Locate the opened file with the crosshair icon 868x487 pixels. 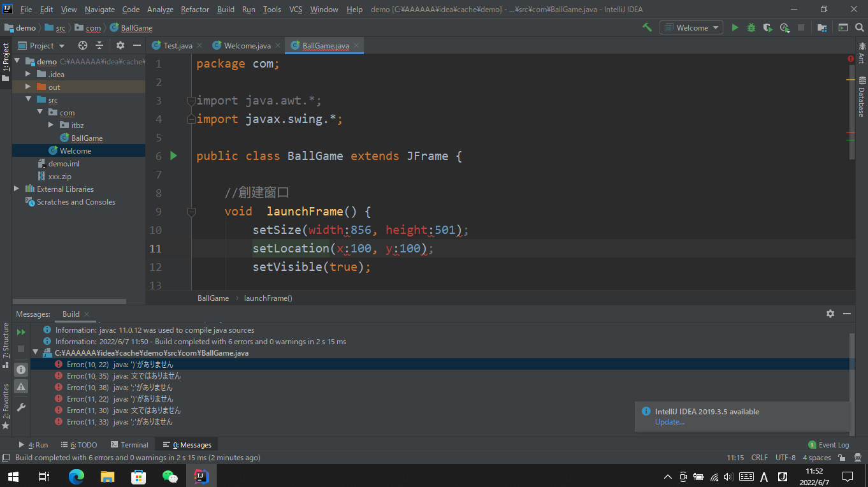click(83, 45)
